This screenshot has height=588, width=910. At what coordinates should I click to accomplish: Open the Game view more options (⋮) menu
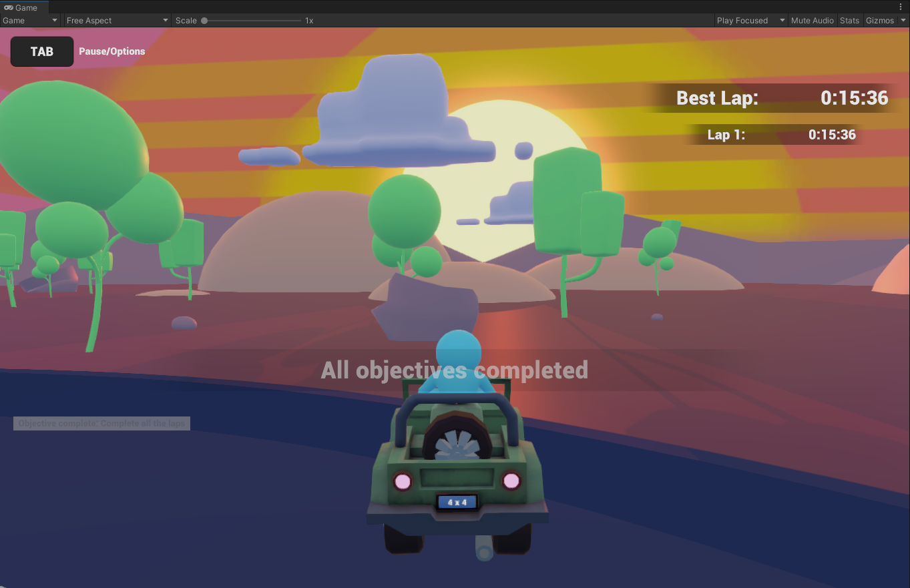901,7
